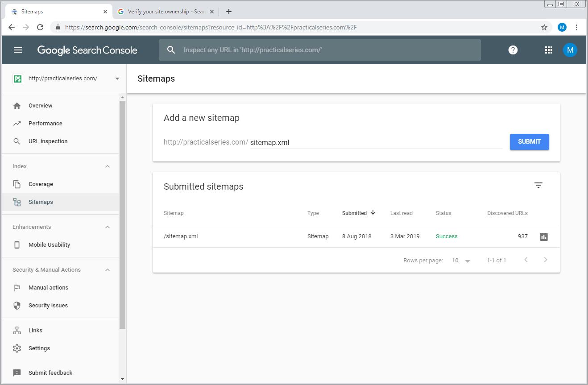Open index coverage chart icon for /sitemap.xml
This screenshot has height=385, width=588.
543,237
